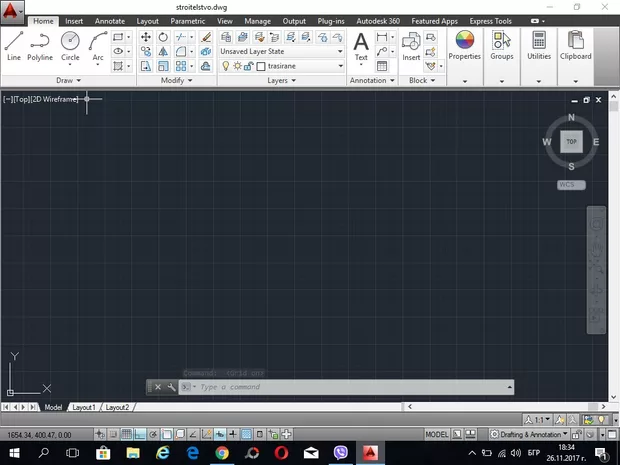Toggle MODEL space button in status bar
This screenshot has height=465, width=620.
[x=437, y=435]
